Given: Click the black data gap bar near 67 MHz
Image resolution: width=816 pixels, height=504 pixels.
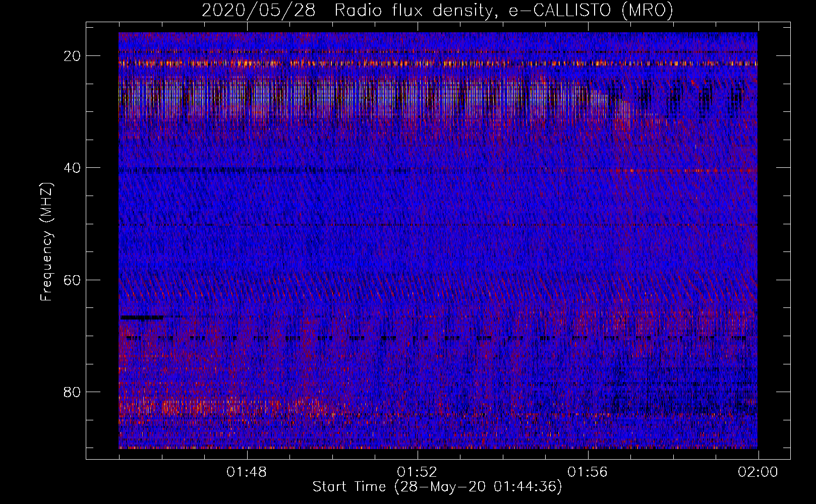Looking at the screenshot, I should click(x=143, y=318).
